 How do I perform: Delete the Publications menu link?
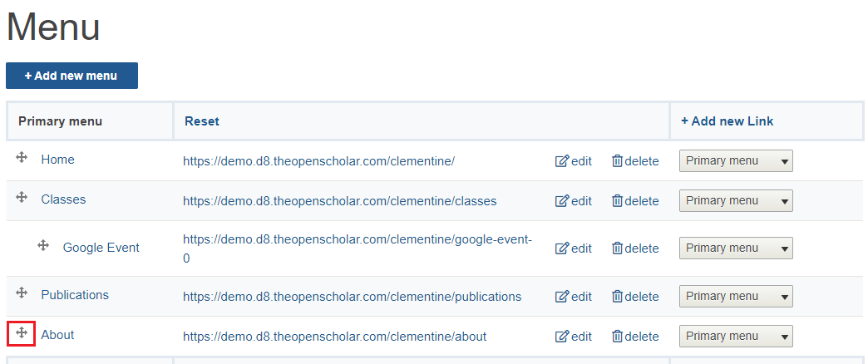pos(635,297)
